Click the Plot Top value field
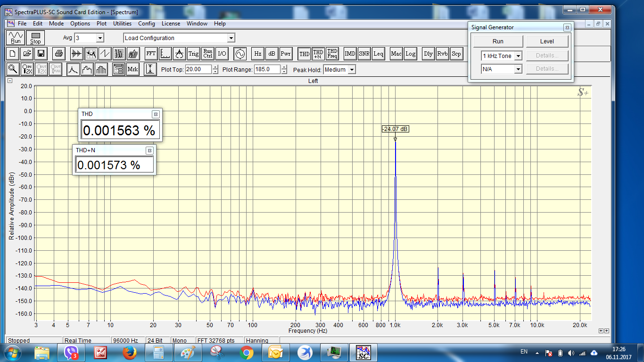Viewport: 644px width, 362px height. click(198, 70)
